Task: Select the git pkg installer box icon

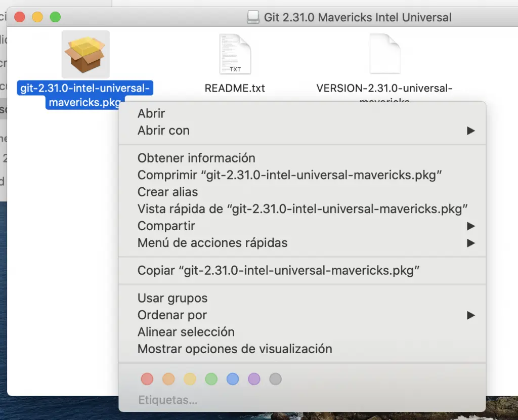Action: pos(85,54)
